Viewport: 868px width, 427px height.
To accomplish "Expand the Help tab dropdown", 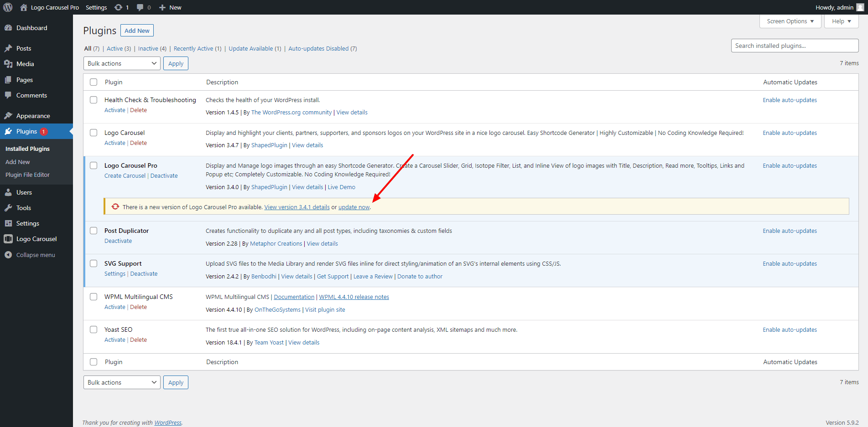I will pos(841,21).
